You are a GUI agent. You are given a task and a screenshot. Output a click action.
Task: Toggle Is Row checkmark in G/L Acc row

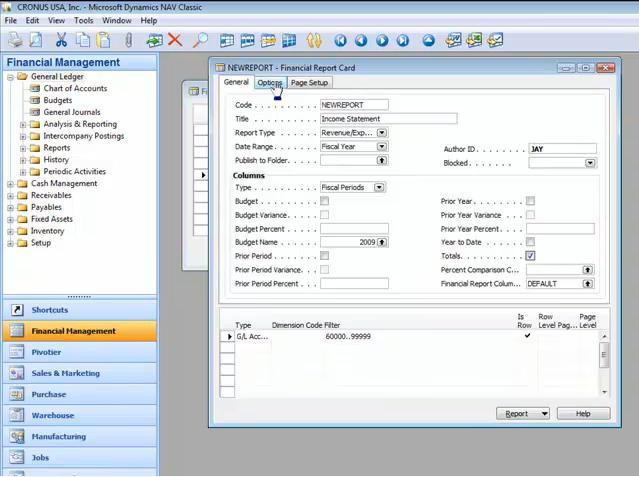(527, 336)
